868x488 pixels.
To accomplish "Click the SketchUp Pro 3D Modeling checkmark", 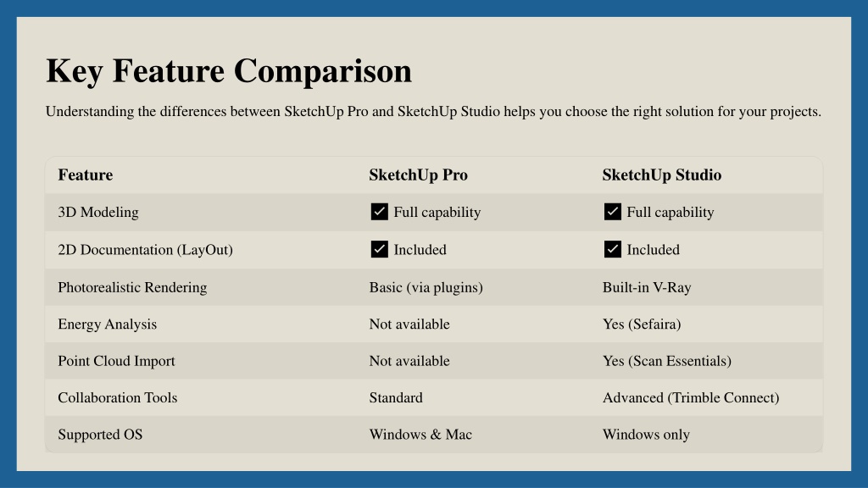I will (379, 212).
